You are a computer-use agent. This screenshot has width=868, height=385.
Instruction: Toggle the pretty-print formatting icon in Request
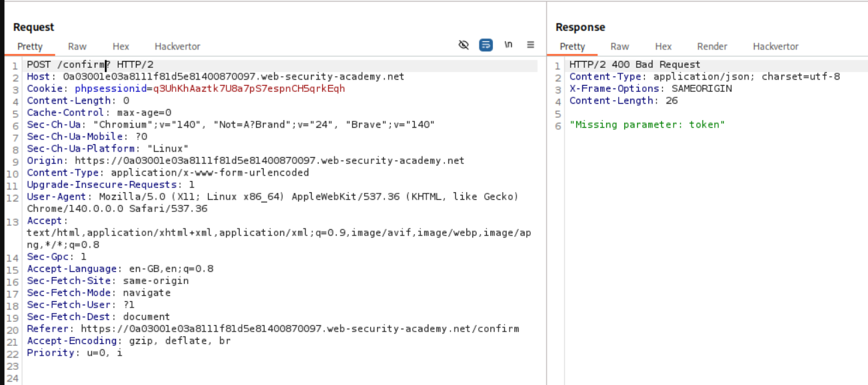point(486,45)
